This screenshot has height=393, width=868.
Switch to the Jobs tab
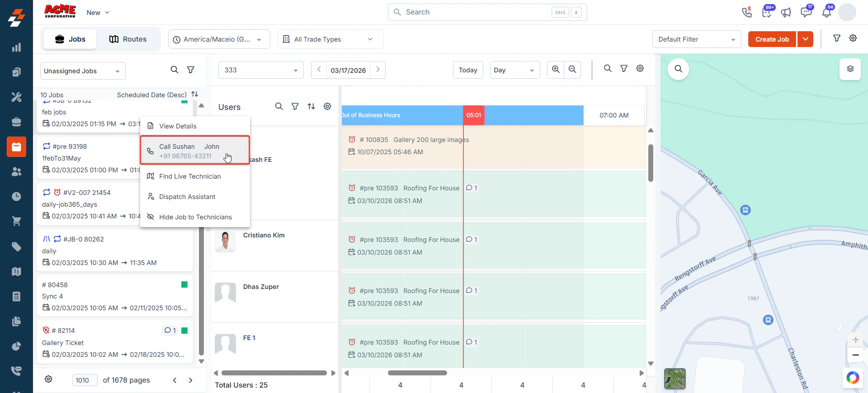pos(70,39)
